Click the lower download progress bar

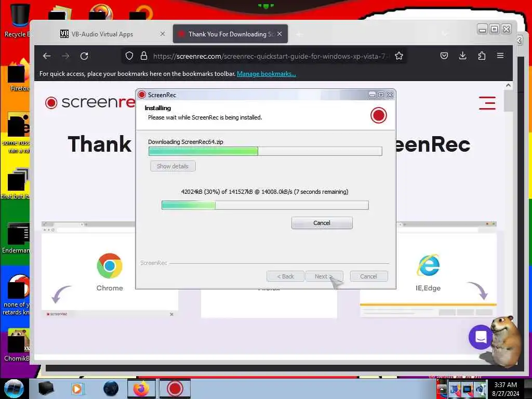click(x=265, y=205)
